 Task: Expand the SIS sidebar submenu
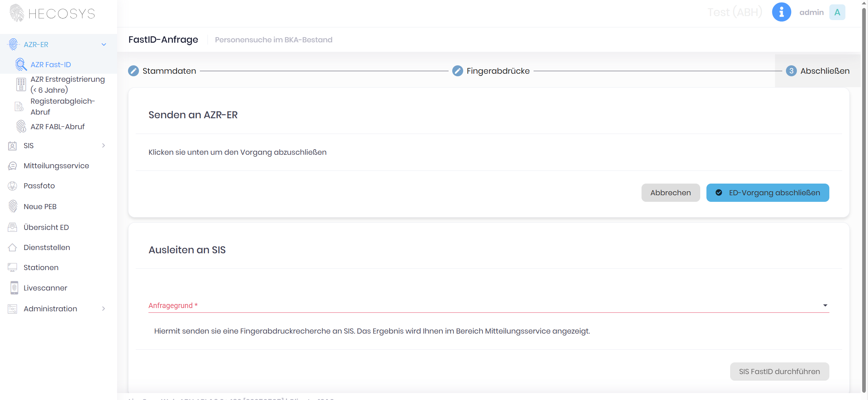pos(104,146)
